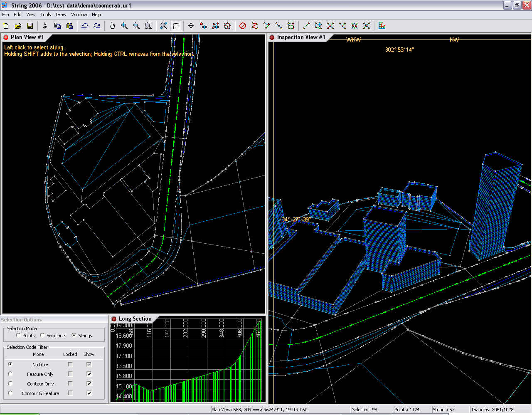
Task: Select the Points selection mode
Action: pos(18,335)
